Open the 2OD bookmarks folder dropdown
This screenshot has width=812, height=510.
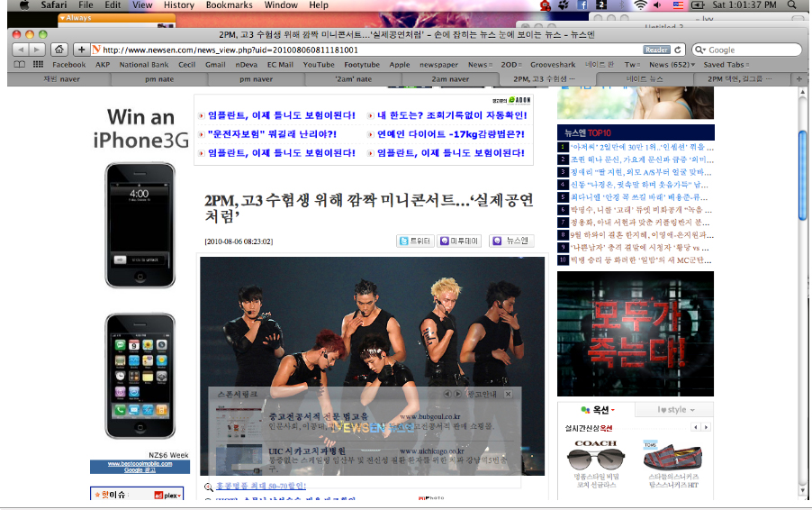[x=511, y=65]
